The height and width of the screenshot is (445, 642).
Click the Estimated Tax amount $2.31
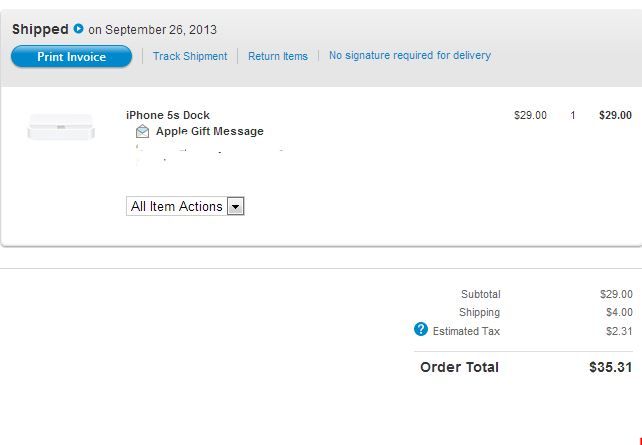[x=619, y=331]
